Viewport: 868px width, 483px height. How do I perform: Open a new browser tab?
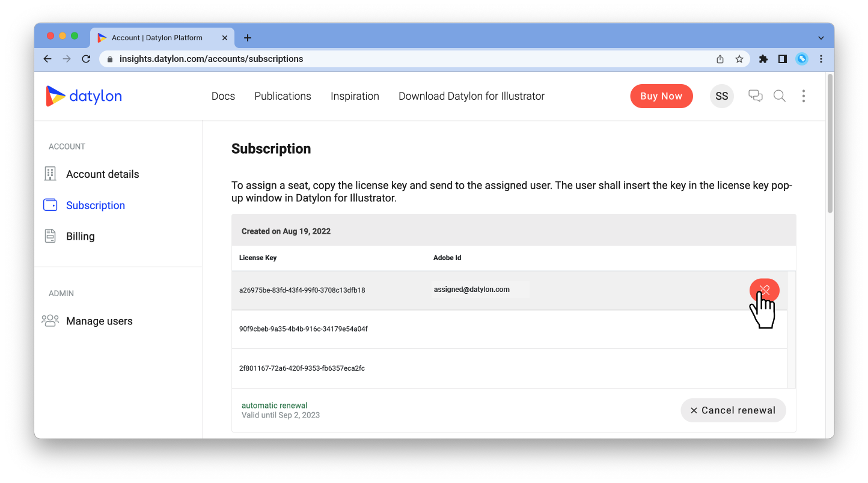coord(247,38)
